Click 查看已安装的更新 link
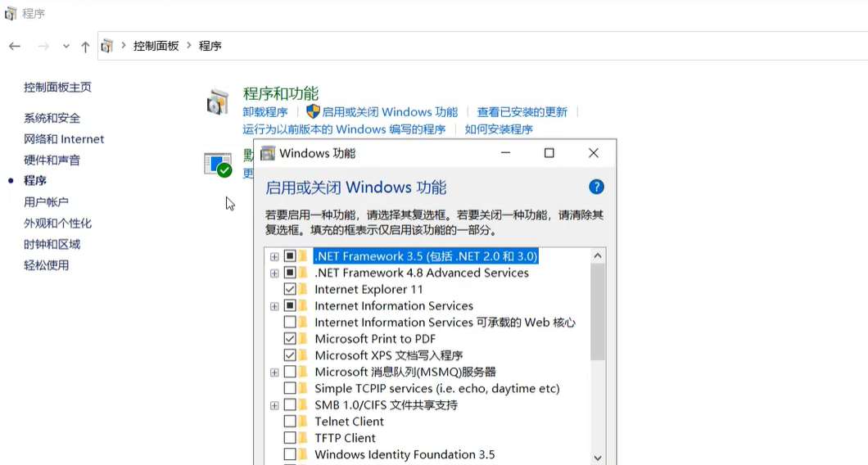This screenshot has height=465, width=868. coord(522,112)
